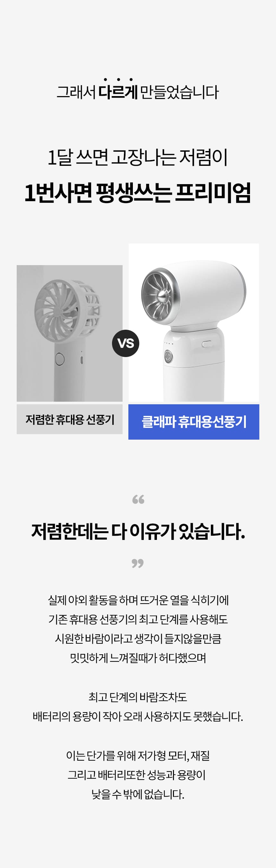Click the blue 클래파 휴대용선풍기 label

pos(194,422)
